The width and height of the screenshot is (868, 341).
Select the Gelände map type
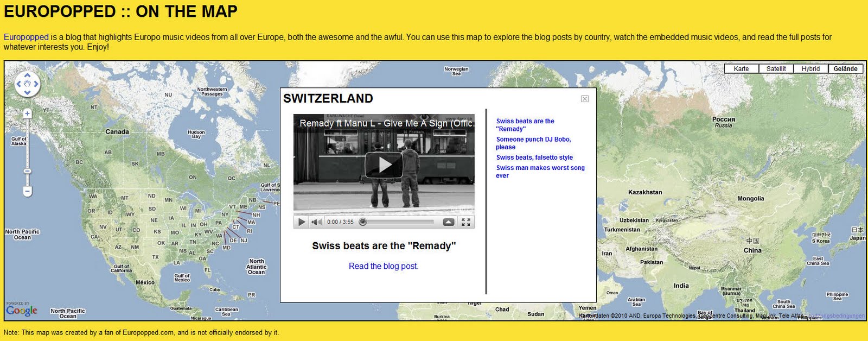tap(845, 69)
